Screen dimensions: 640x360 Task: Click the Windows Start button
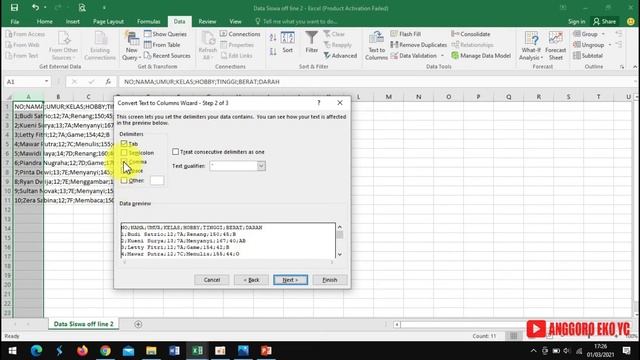(12, 351)
